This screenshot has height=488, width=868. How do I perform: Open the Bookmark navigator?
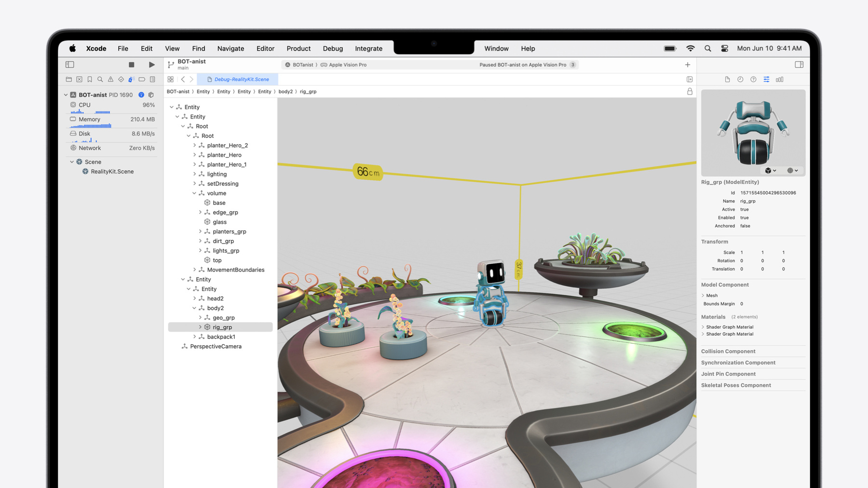(90, 79)
